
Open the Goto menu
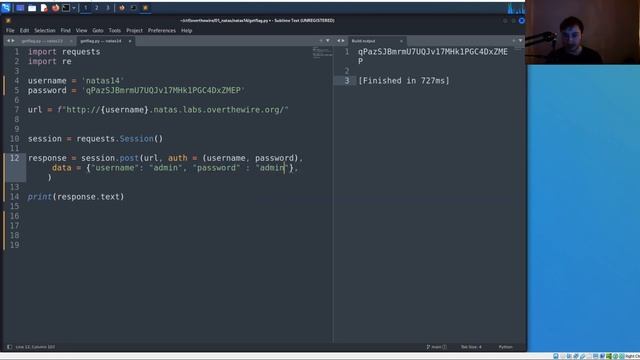(98, 31)
